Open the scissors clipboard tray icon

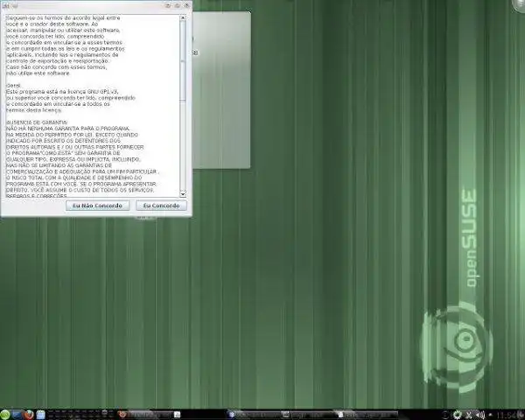pyautogui.click(x=469, y=415)
